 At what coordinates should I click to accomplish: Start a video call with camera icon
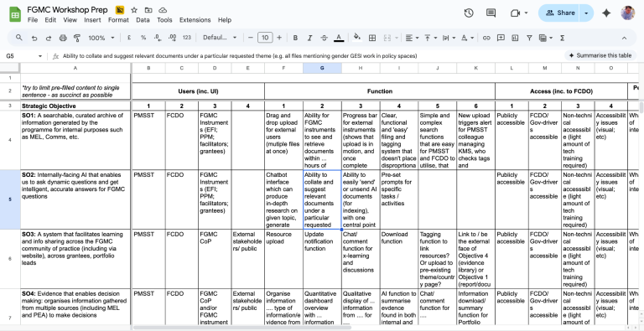tap(516, 13)
